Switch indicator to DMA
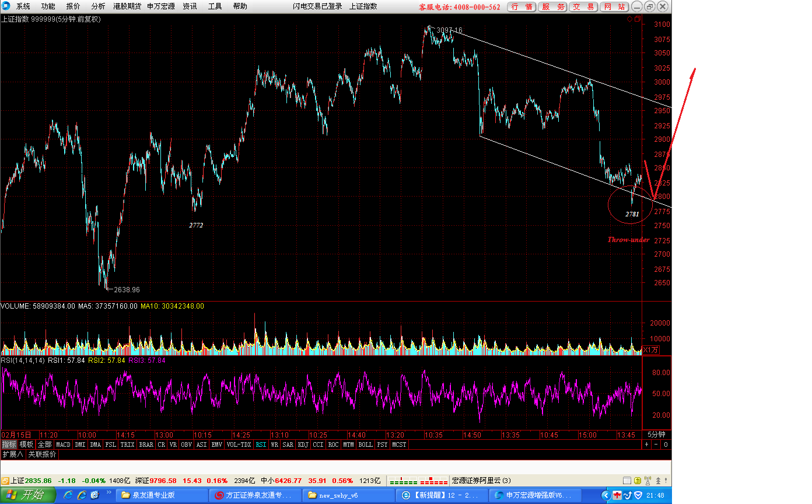 pyautogui.click(x=95, y=444)
